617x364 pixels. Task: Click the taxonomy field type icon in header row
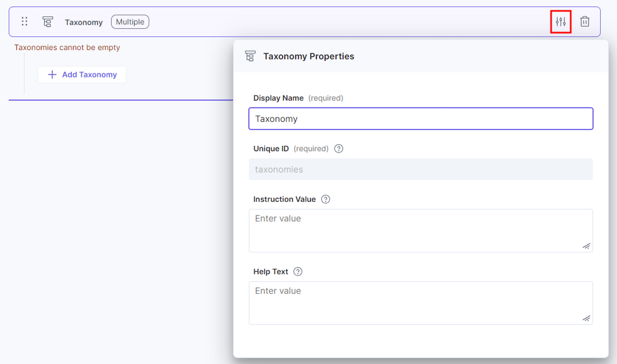click(48, 22)
